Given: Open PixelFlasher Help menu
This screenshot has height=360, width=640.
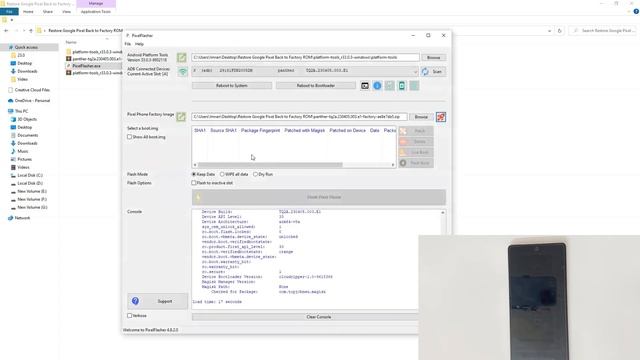Looking at the screenshot, I should [x=139, y=44].
